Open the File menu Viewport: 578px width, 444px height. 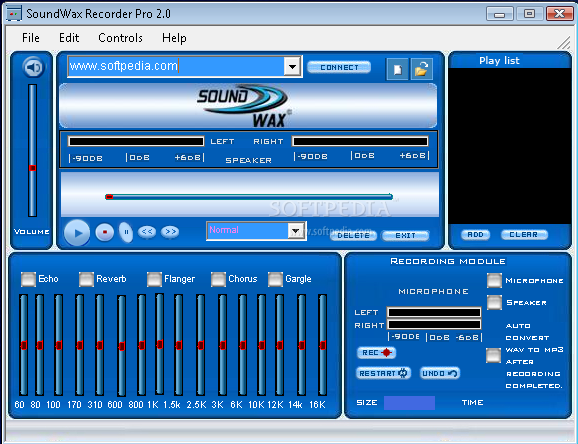(x=31, y=38)
